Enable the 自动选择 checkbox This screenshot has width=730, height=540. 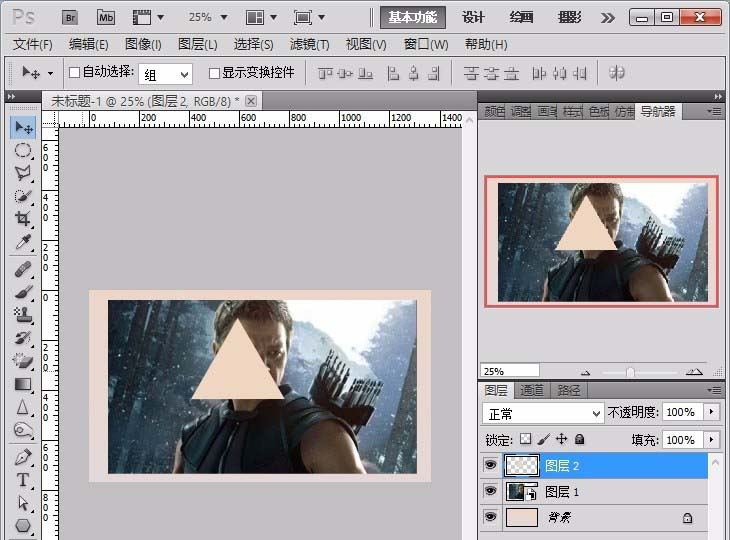point(73,73)
